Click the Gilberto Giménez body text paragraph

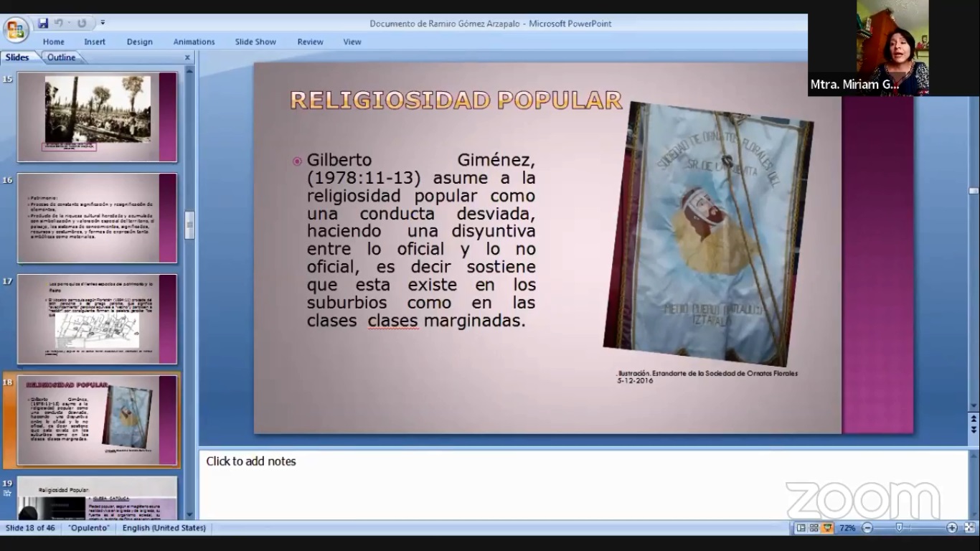click(x=421, y=240)
